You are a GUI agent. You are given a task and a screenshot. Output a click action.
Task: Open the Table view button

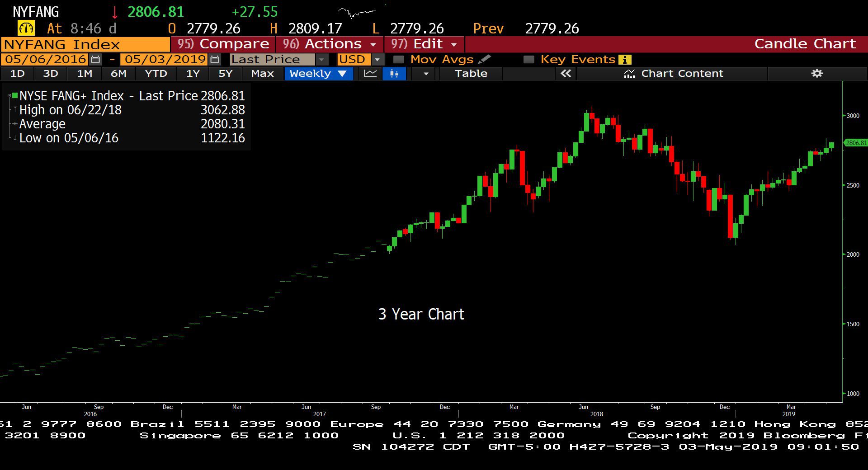(471, 74)
